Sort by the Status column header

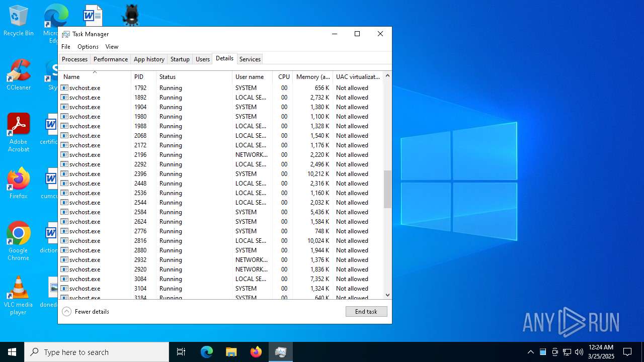194,77
